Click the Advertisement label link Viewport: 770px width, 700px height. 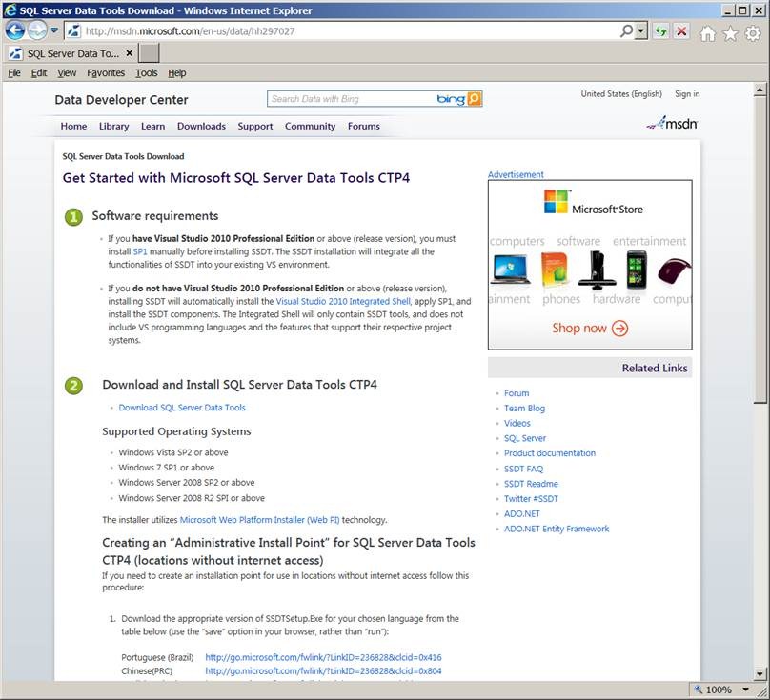(516, 174)
